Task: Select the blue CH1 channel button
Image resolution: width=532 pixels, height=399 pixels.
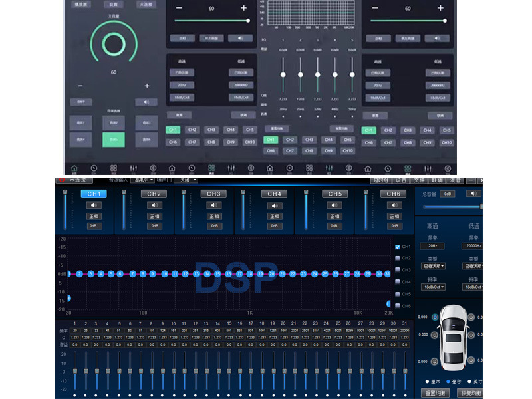Action: pyautogui.click(x=94, y=194)
